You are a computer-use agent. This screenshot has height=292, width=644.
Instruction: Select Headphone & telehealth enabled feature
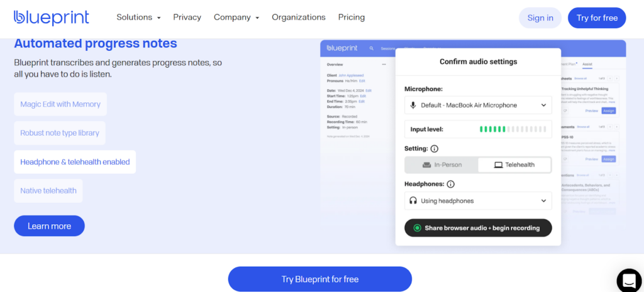(x=75, y=162)
